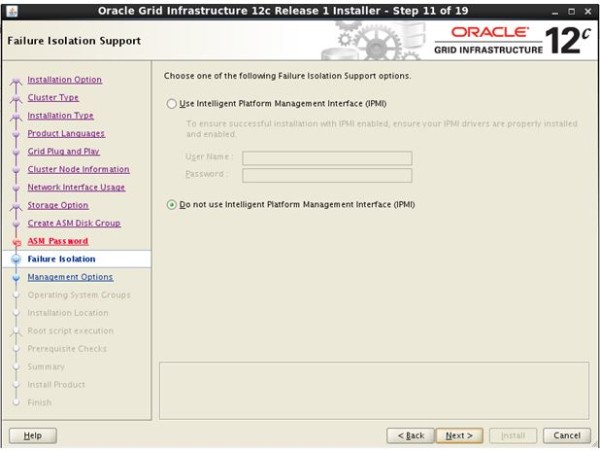
Task: Select Use Intelligent Platform Management Interface radio
Action: pyautogui.click(x=171, y=104)
